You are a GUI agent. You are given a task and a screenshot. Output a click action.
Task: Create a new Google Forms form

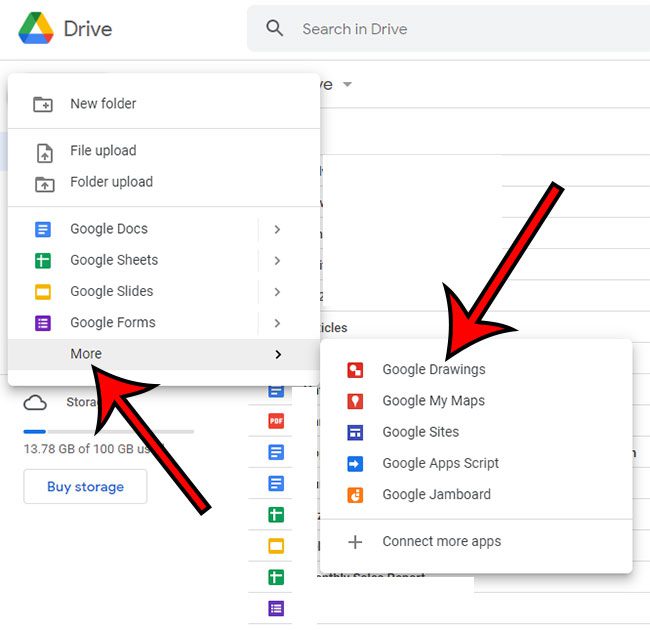click(x=133, y=323)
